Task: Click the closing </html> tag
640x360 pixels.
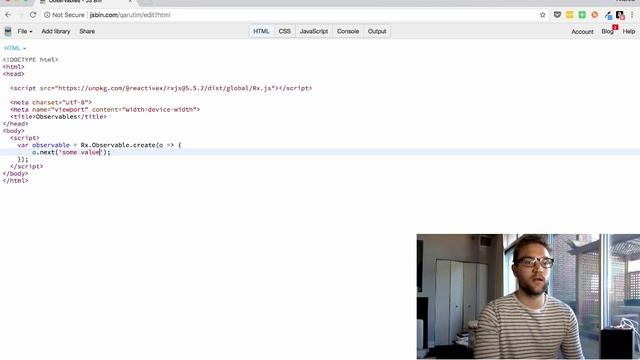Action: point(16,181)
